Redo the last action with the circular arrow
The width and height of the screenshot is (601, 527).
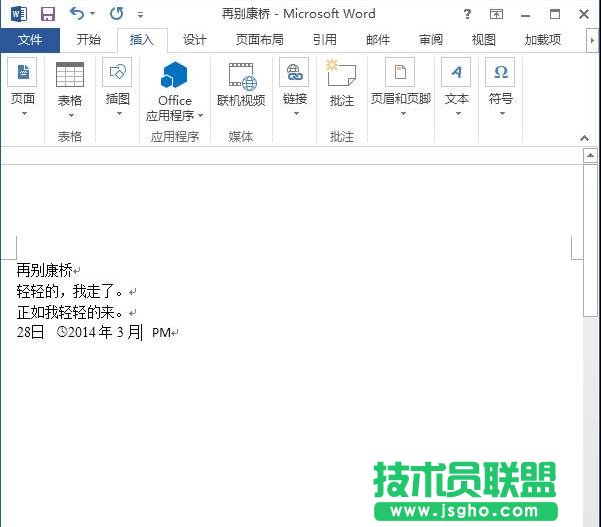click(117, 14)
